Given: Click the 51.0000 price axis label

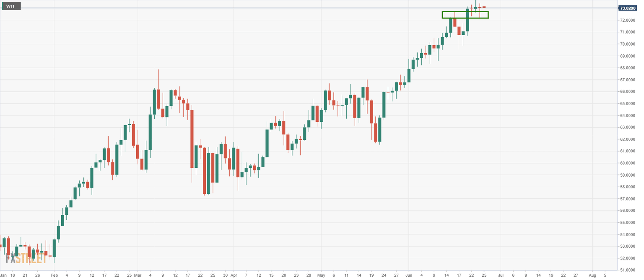Looking at the screenshot, I should 628,270.
